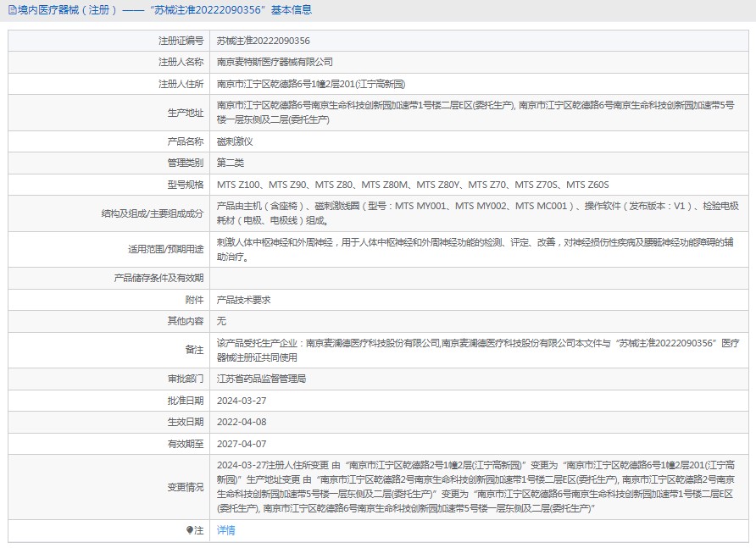Click the company name 南京麦特斯医疗器械有限公司

coord(275,62)
